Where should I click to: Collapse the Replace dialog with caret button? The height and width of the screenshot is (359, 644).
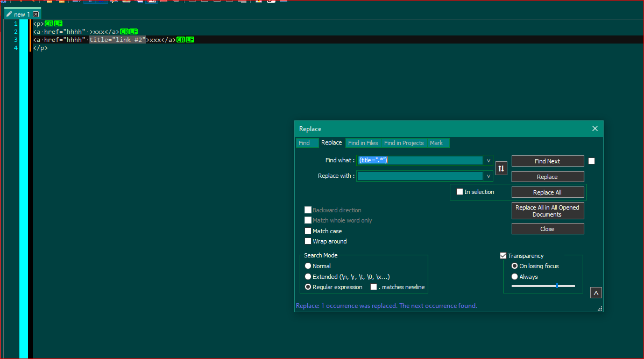click(596, 293)
